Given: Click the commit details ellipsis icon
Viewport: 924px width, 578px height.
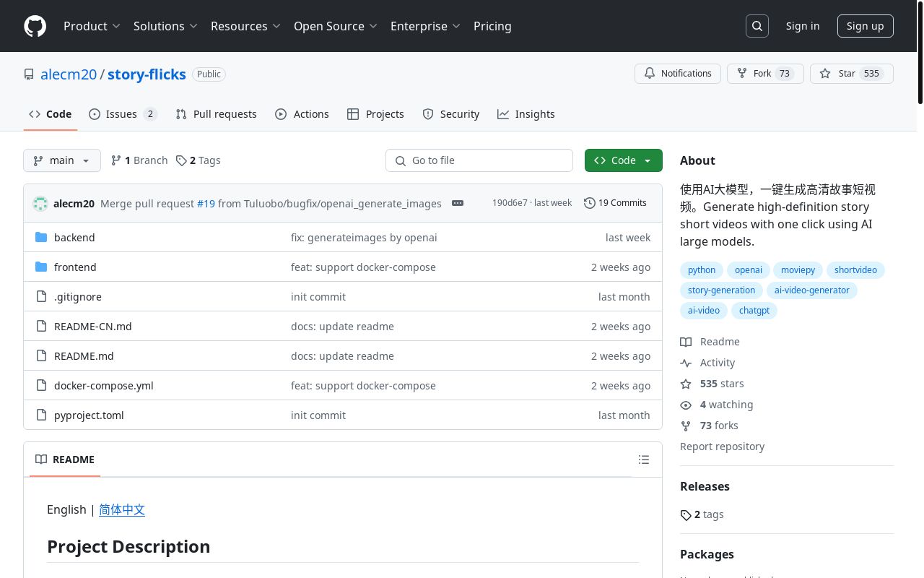Looking at the screenshot, I should (458, 203).
